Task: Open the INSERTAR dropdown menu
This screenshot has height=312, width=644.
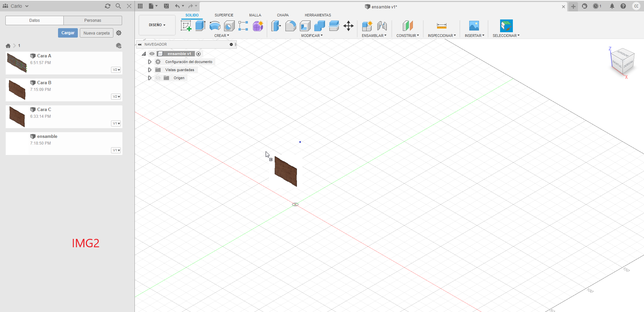Action: 474,36
